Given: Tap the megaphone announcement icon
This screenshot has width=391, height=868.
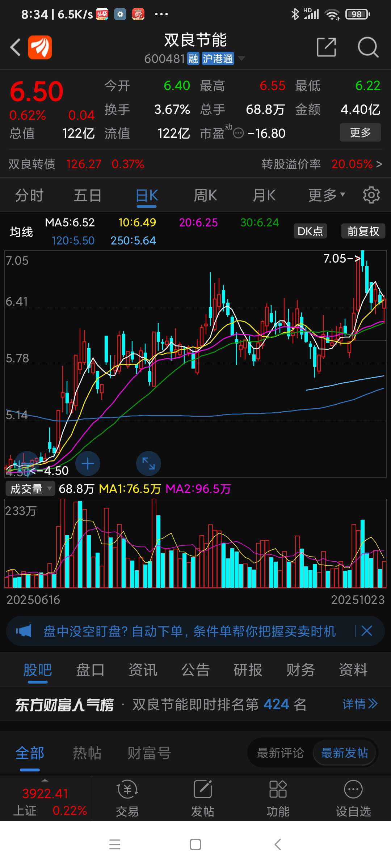Looking at the screenshot, I should (x=24, y=631).
